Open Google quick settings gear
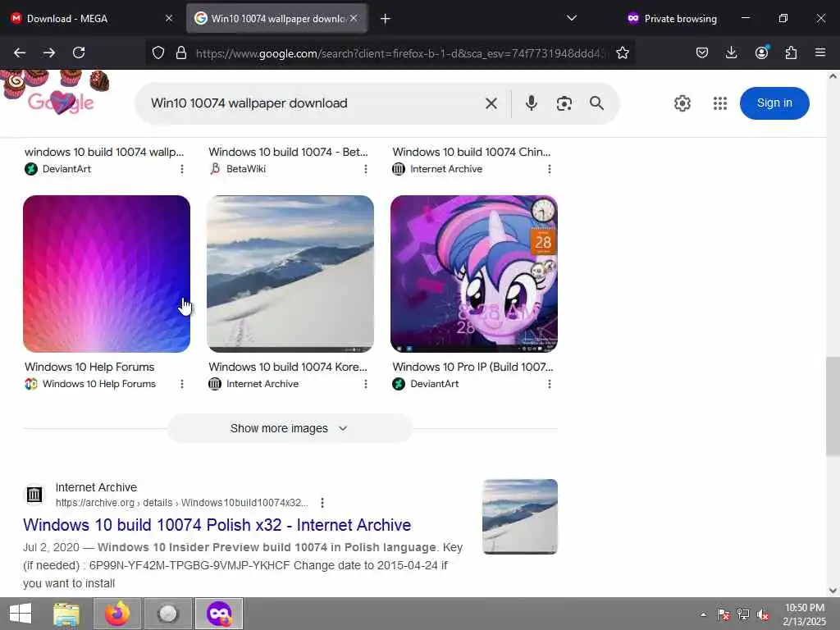 point(682,103)
